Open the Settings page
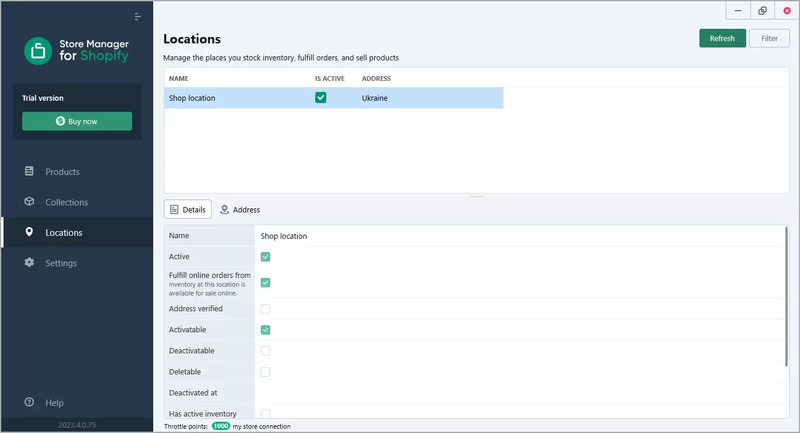 point(78,263)
